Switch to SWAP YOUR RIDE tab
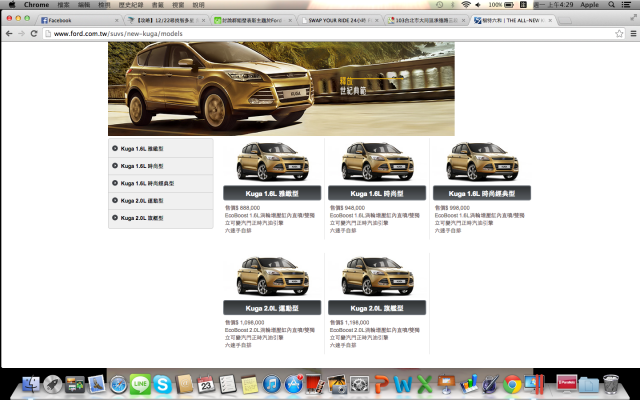 (340, 20)
